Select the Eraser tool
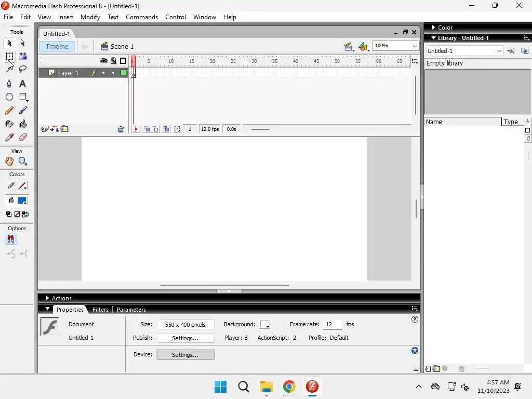The image size is (532, 399). (x=23, y=137)
